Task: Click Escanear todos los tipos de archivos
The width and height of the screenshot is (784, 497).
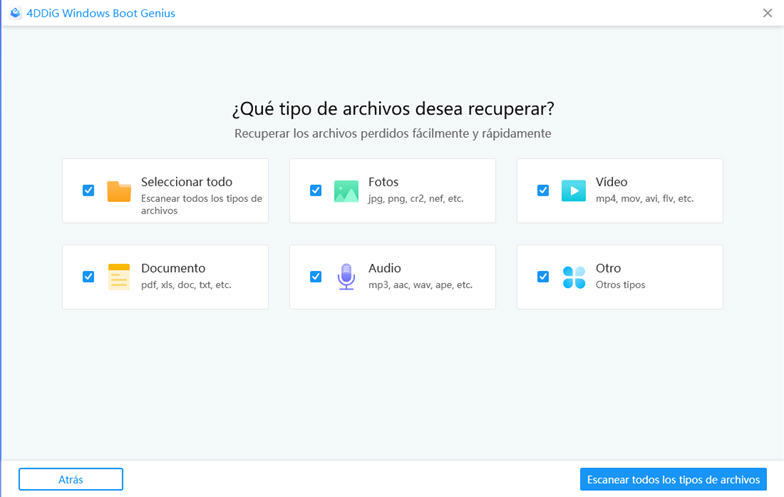Action: (673, 480)
